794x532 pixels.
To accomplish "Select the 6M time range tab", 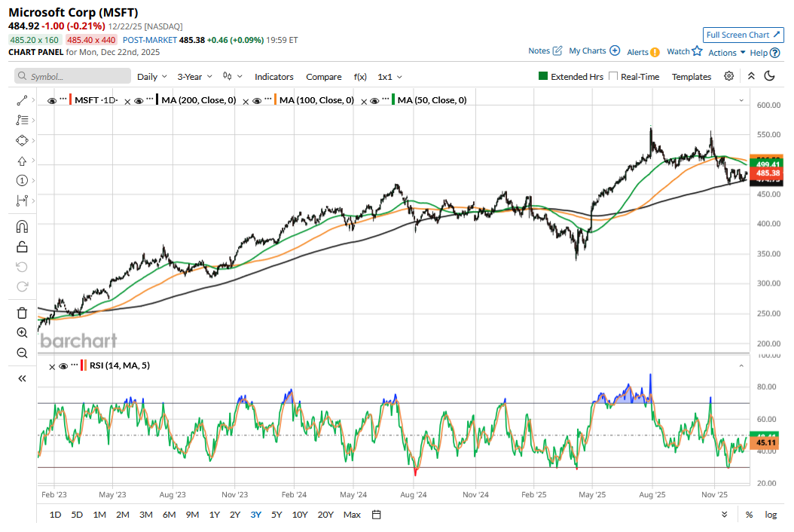I will click(x=169, y=515).
